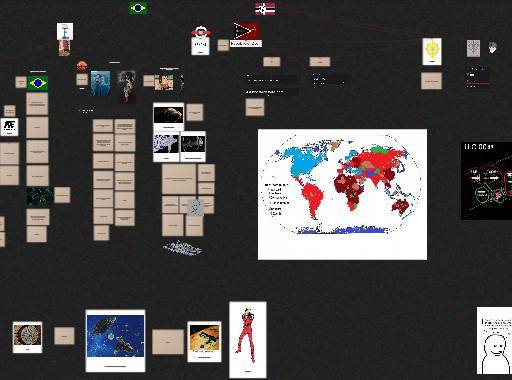The width and height of the screenshot is (512, 380).
Task: Select the Brazil flag adjacent to a tan note
Action: click(x=38, y=83)
